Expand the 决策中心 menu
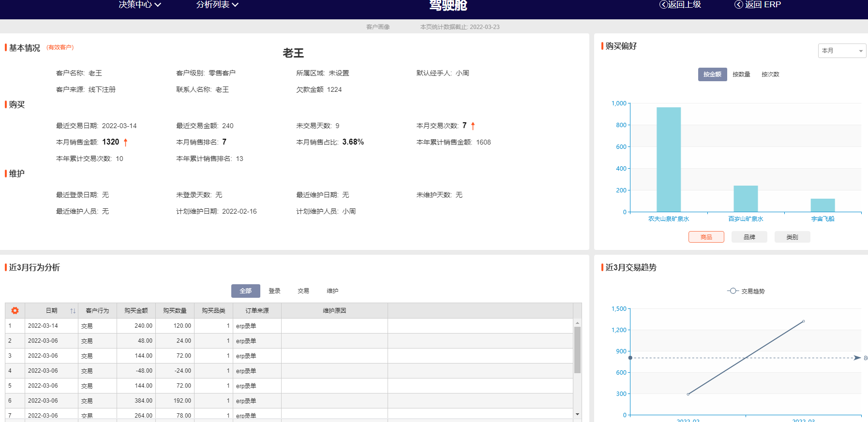The image size is (868, 422). pyautogui.click(x=140, y=5)
